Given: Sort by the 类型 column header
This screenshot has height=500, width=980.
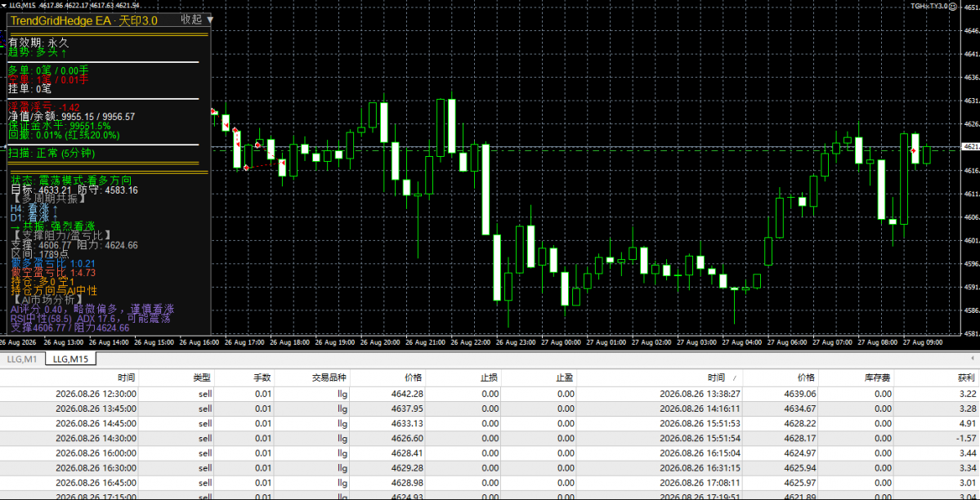Looking at the screenshot, I should coord(202,378).
